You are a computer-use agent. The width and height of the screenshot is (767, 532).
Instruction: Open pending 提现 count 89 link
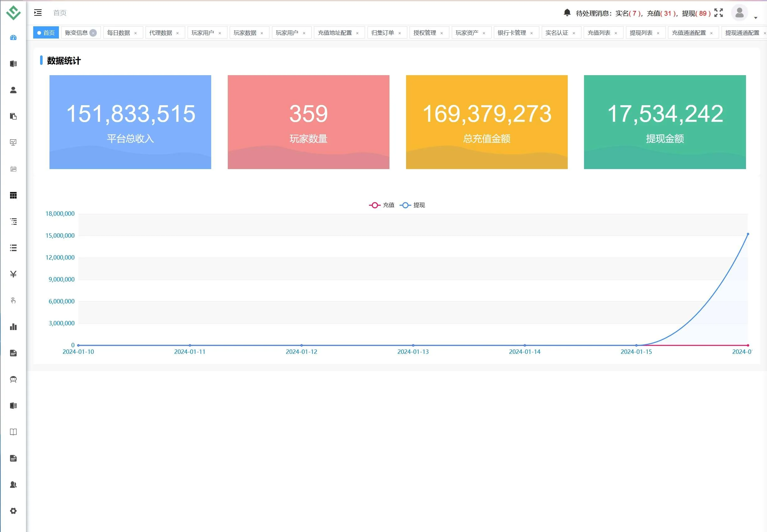click(x=703, y=13)
